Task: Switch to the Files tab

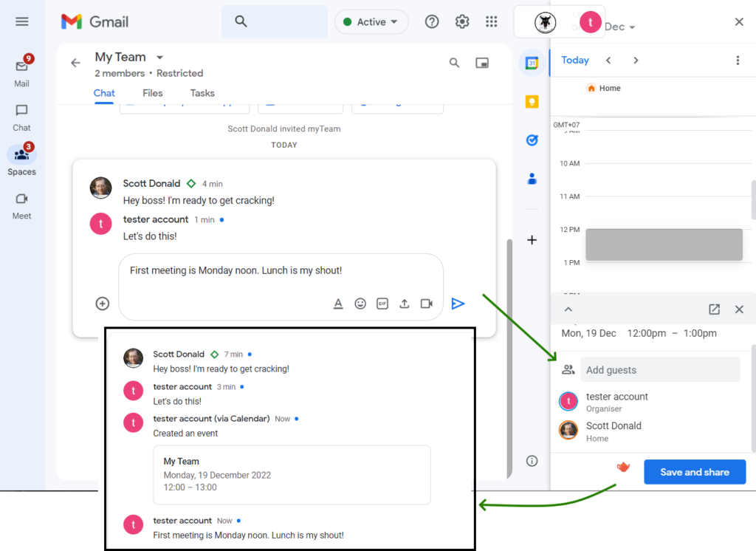Action: 152,93
